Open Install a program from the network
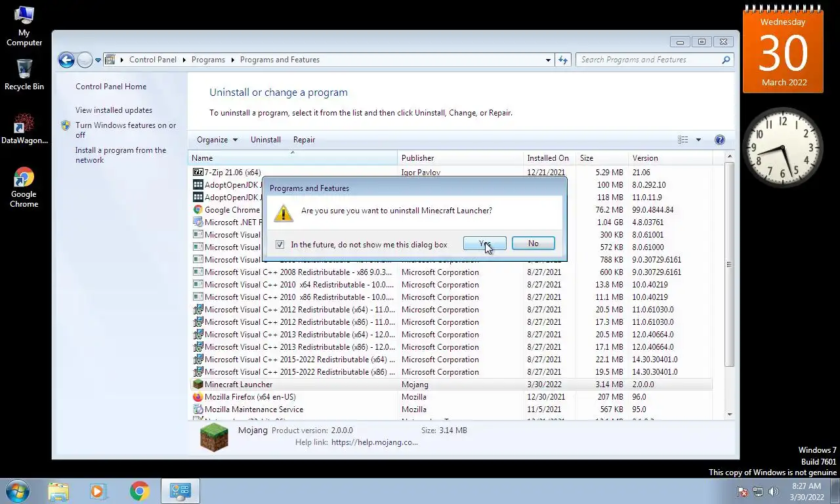The height and width of the screenshot is (504, 840). tap(121, 155)
